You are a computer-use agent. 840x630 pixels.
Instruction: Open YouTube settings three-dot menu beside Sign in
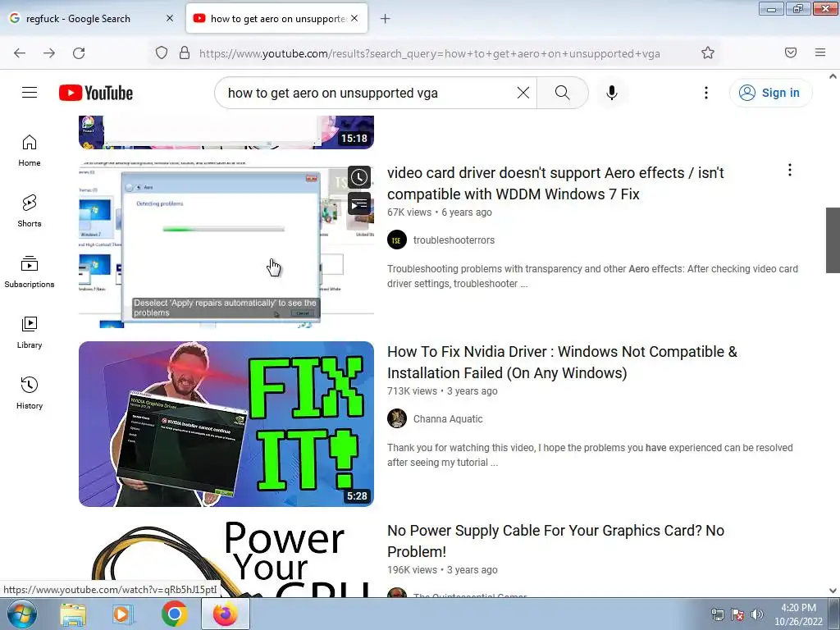(x=706, y=93)
